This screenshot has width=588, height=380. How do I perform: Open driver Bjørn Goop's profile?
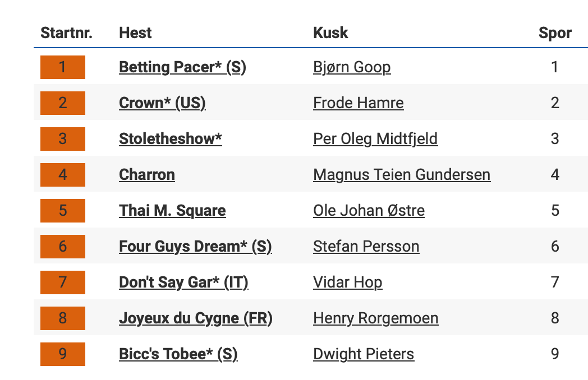tap(352, 67)
